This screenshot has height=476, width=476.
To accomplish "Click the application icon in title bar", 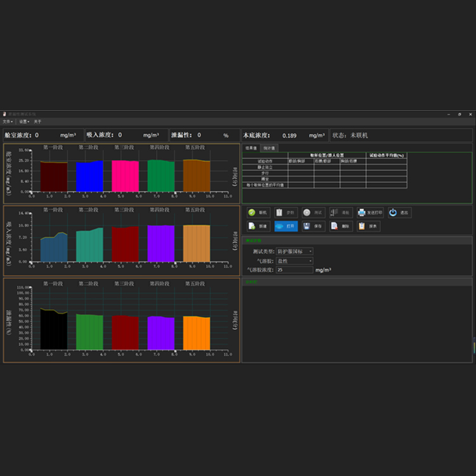I will [4, 114].
